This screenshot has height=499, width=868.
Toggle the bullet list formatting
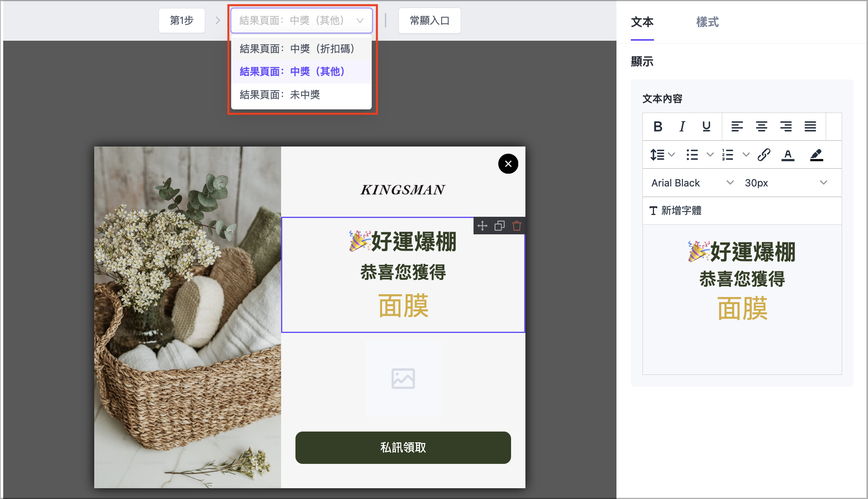click(x=692, y=154)
